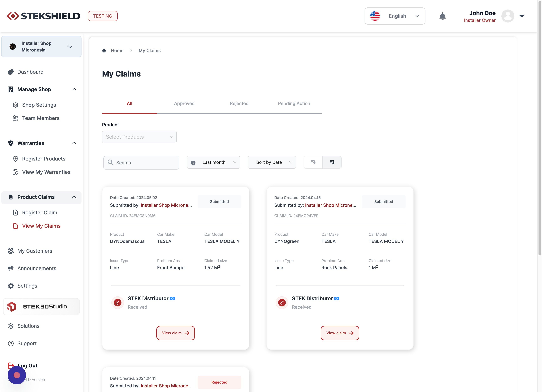
Task: Open the Last month date filter
Action: [x=213, y=162]
